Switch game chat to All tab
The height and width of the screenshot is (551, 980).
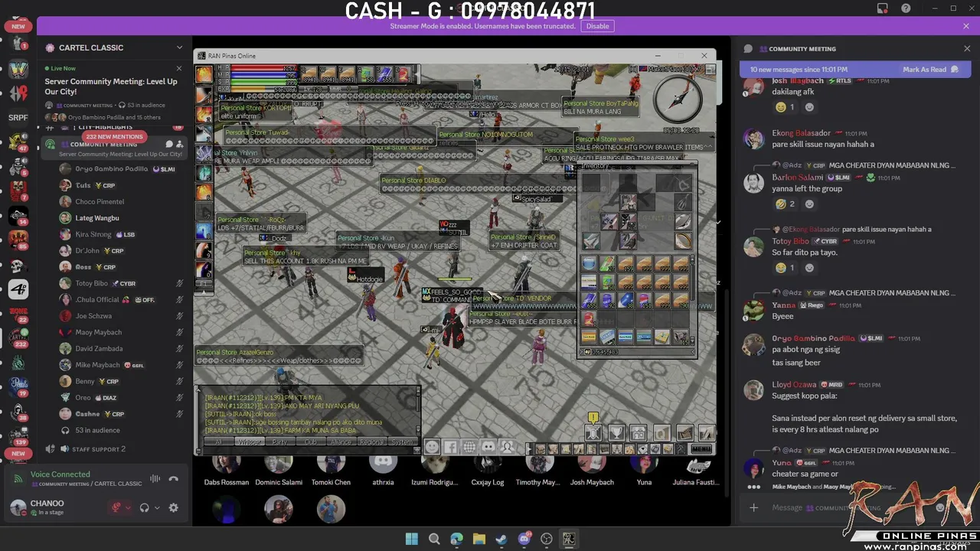click(219, 442)
